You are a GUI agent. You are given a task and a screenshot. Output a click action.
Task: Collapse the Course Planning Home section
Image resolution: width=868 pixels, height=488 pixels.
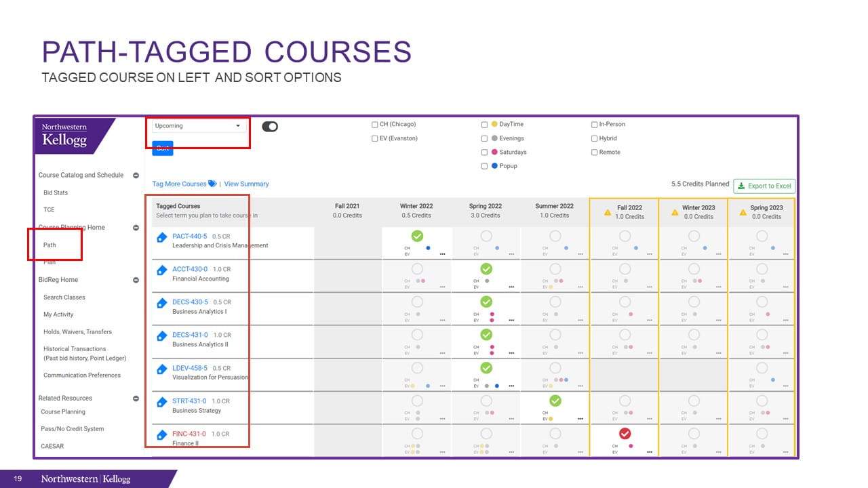click(x=136, y=228)
